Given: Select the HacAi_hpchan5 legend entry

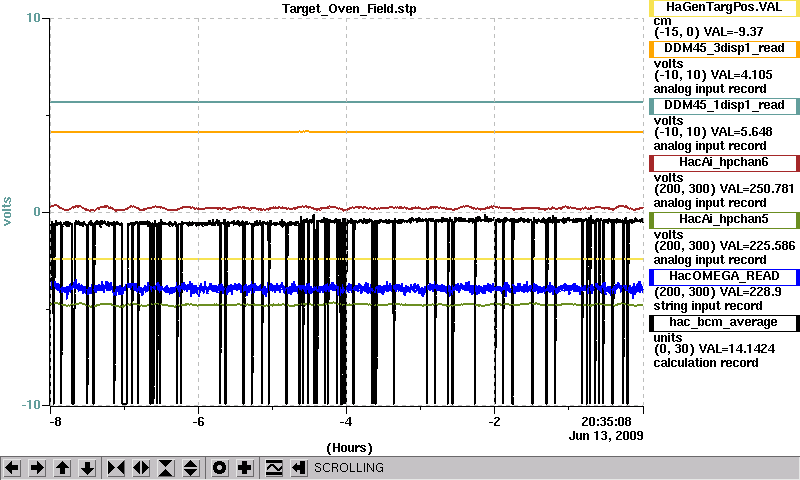Looking at the screenshot, I should 724,220.
